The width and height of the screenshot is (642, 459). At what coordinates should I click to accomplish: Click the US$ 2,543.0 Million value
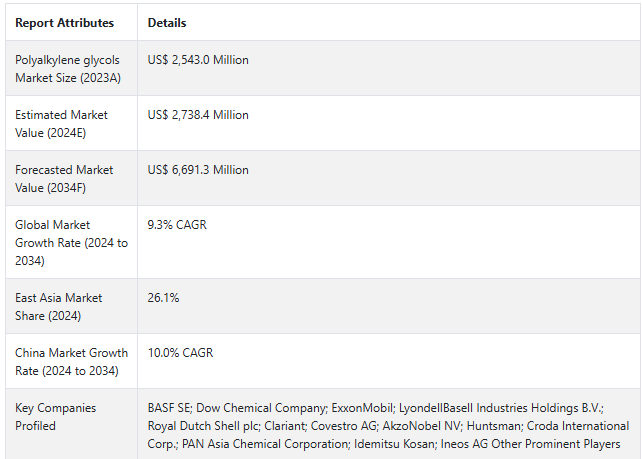click(198, 60)
